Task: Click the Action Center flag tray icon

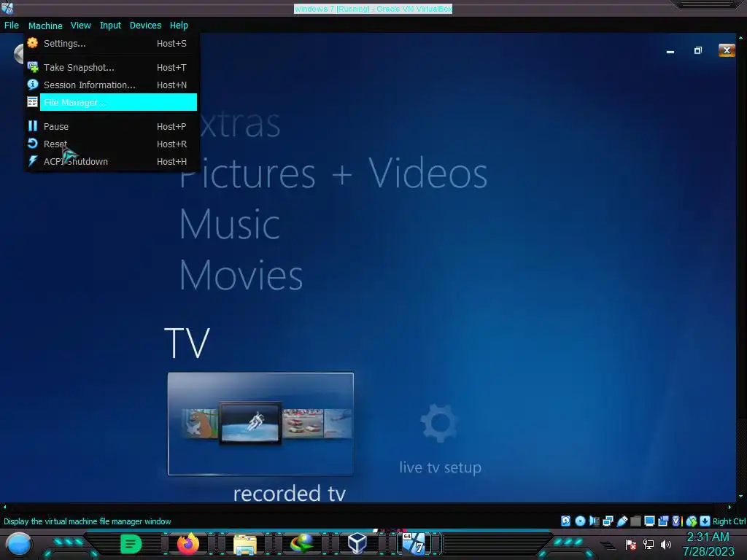Action: pos(631,544)
